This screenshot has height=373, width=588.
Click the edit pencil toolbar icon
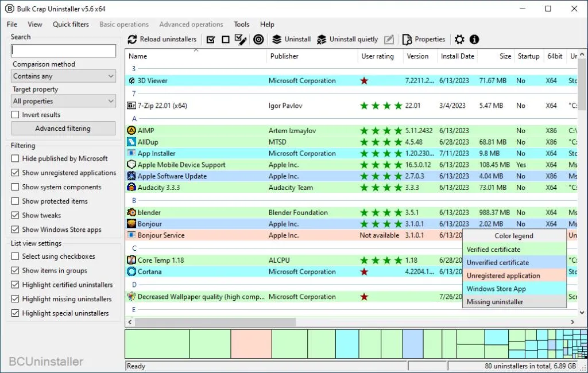[x=389, y=40]
